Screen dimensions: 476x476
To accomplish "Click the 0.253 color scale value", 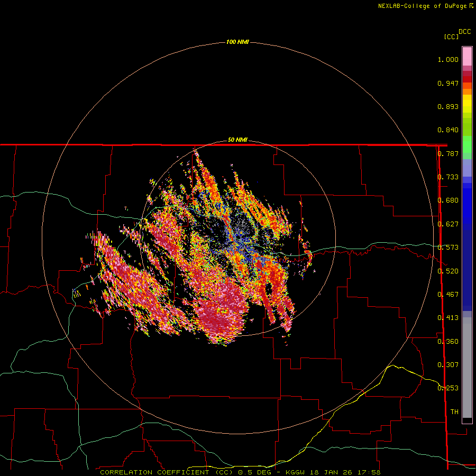I will click(448, 388).
